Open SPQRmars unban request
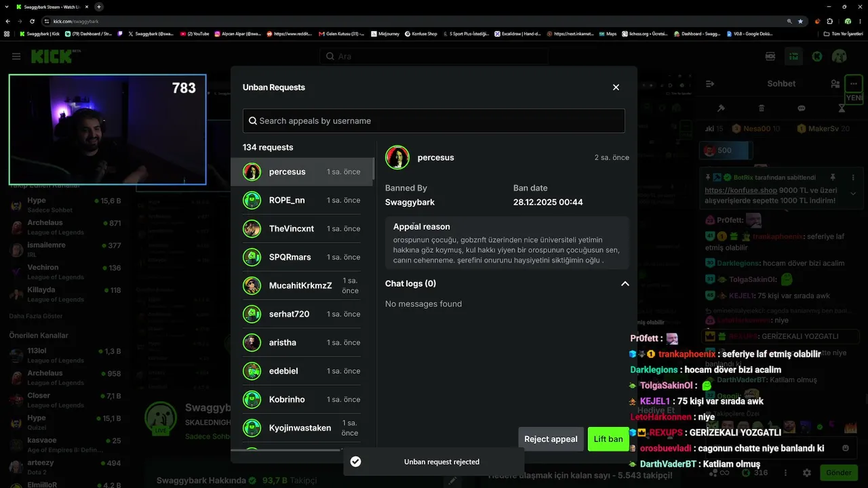 pyautogui.click(x=302, y=257)
